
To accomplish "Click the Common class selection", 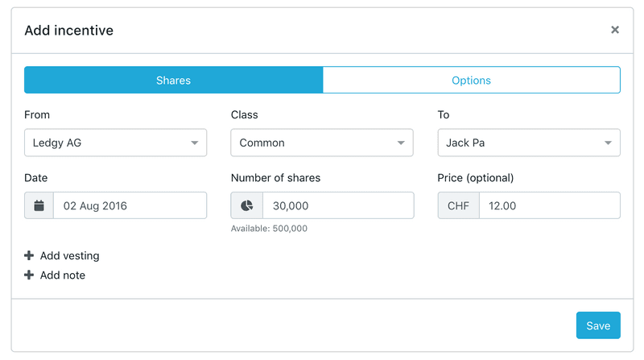I will pos(322,143).
